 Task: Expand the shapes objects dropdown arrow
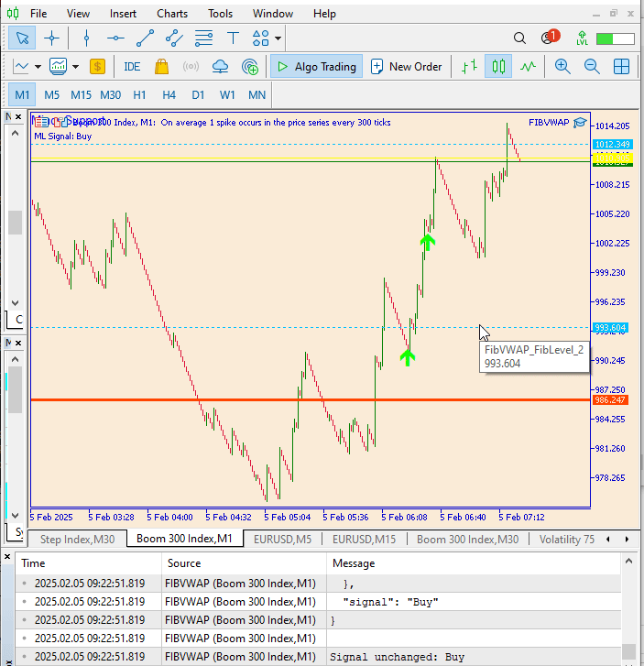tap(278, 38)
